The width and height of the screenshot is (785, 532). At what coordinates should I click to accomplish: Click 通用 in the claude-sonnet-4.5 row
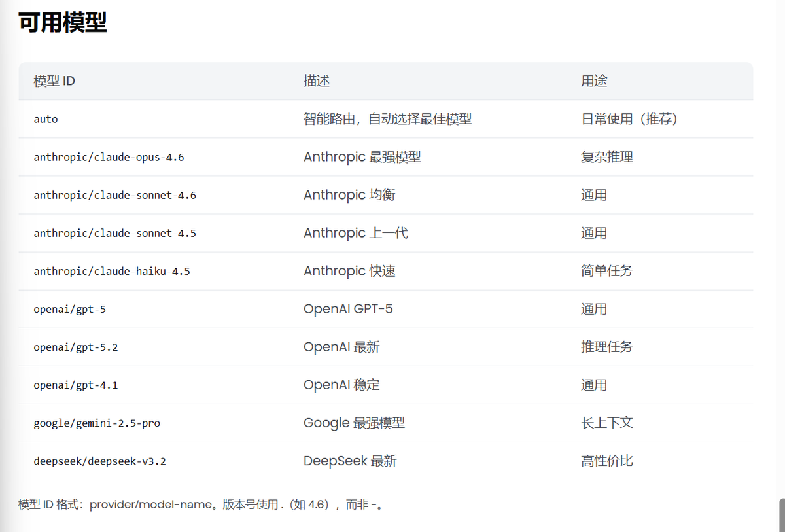594,233
